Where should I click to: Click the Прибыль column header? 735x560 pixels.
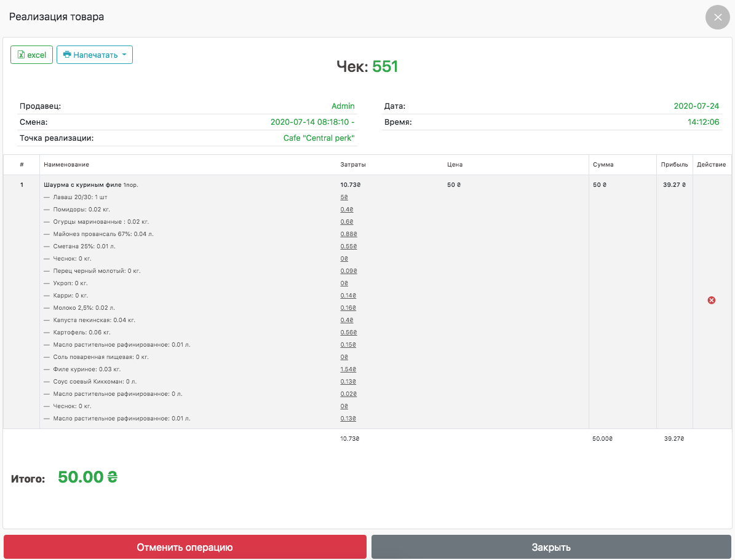tap(674, 165)
